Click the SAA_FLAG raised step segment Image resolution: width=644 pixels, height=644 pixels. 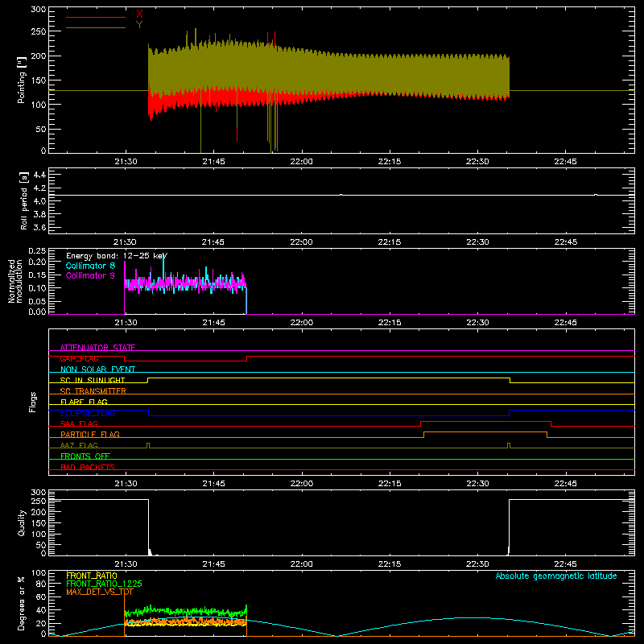[x=486, y=421]
